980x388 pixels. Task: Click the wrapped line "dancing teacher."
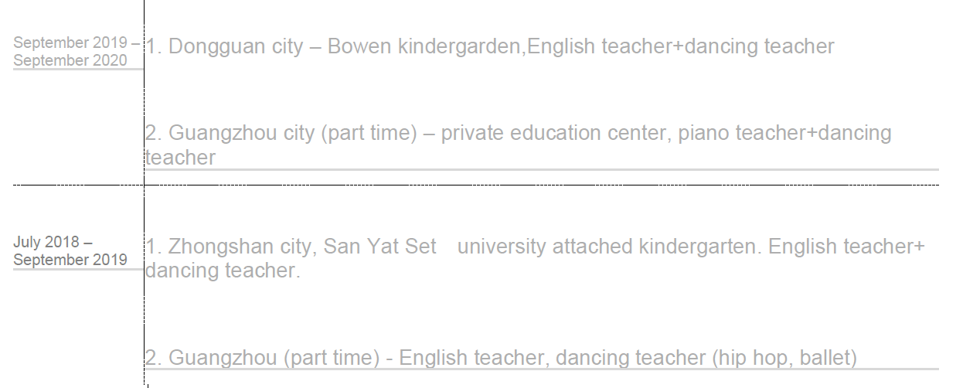223,271
